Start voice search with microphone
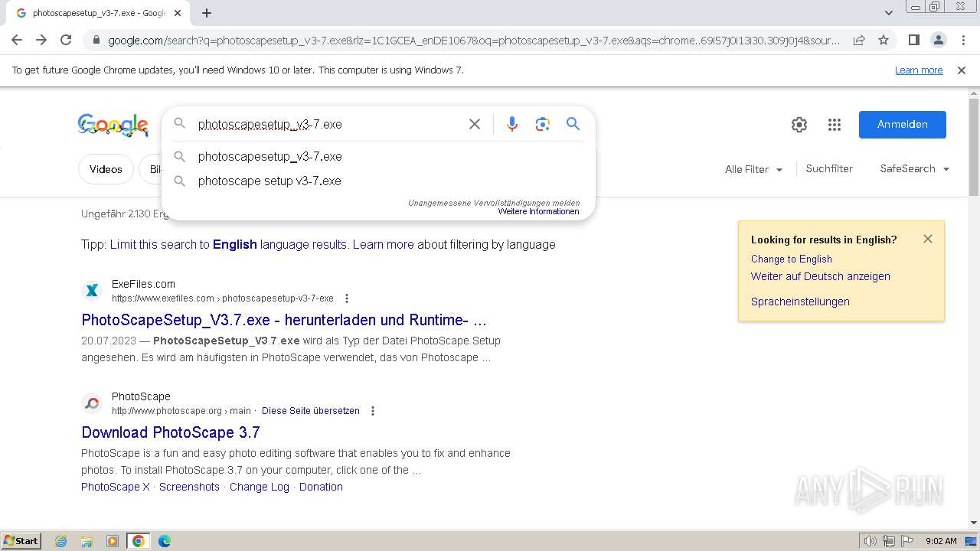Image resolution: width=980 pixels, height=551 pixels. (x=512, y=124)
